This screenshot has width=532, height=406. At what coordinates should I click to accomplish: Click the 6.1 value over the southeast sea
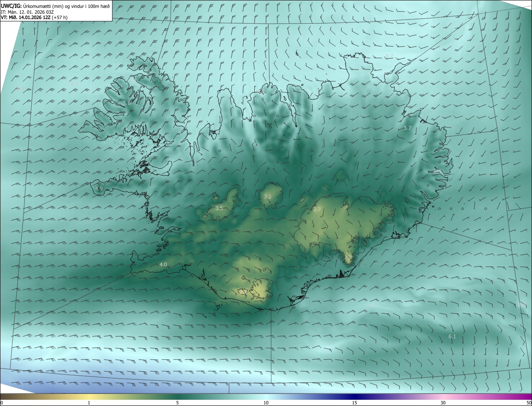(x=452, y=337)
